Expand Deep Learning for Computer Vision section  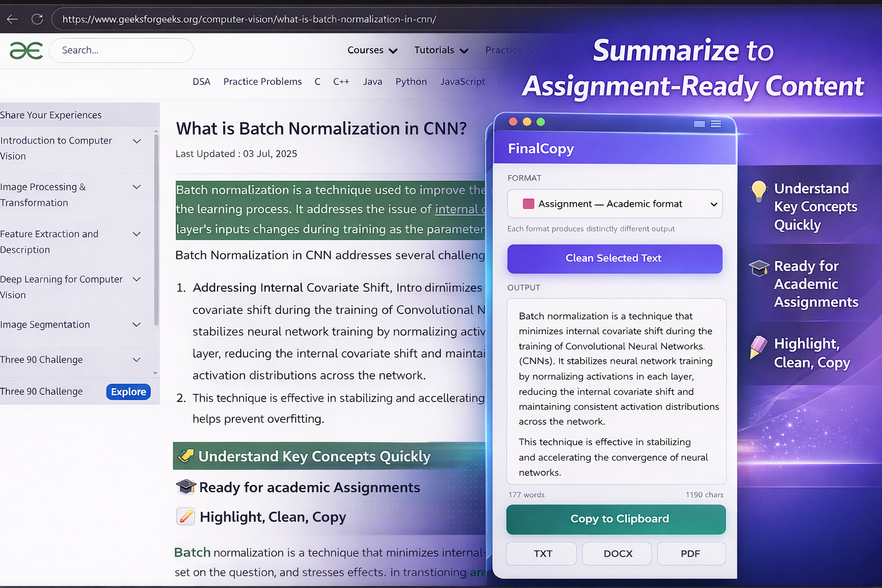tap(137, 279)
